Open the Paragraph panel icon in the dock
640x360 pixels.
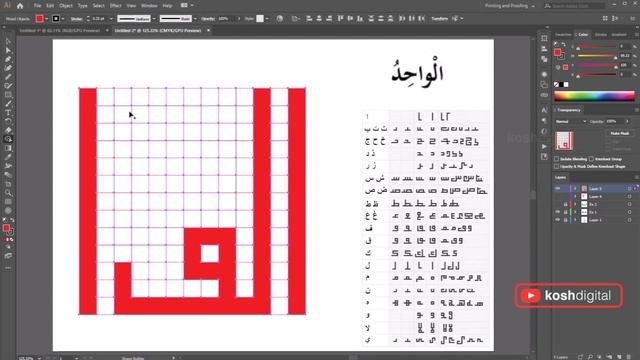pos(544,121)
